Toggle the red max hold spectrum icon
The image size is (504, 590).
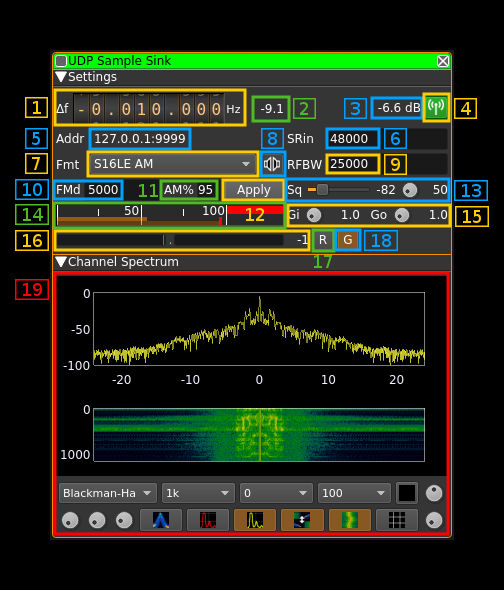[208, 520]
